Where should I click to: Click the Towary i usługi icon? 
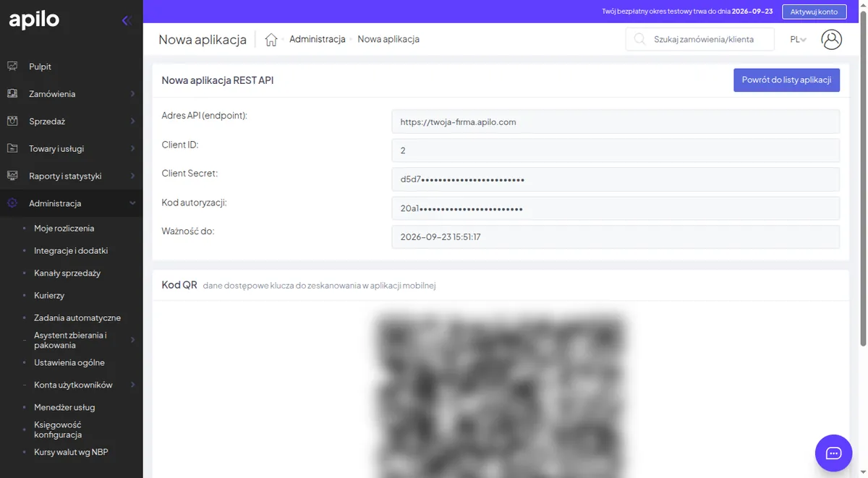[12, 148]
